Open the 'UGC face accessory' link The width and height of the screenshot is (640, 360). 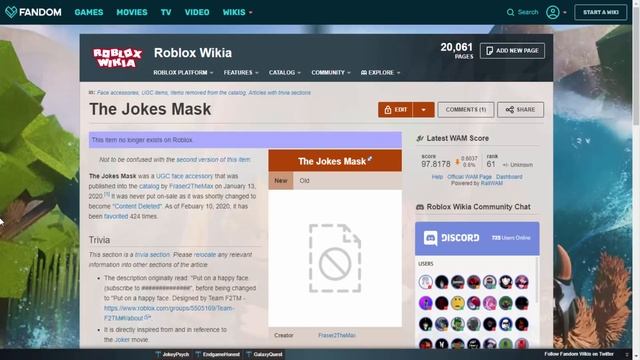pos(184,176)
